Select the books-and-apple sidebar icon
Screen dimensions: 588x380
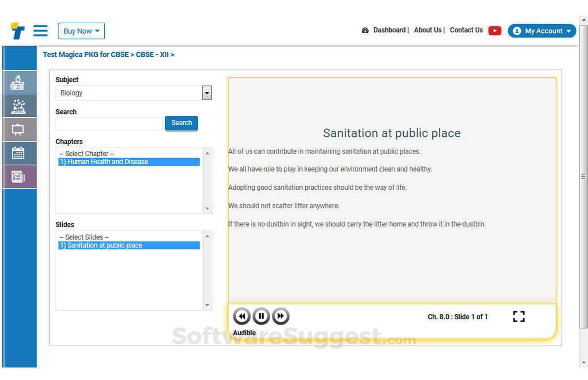click(x=19, y=82)
